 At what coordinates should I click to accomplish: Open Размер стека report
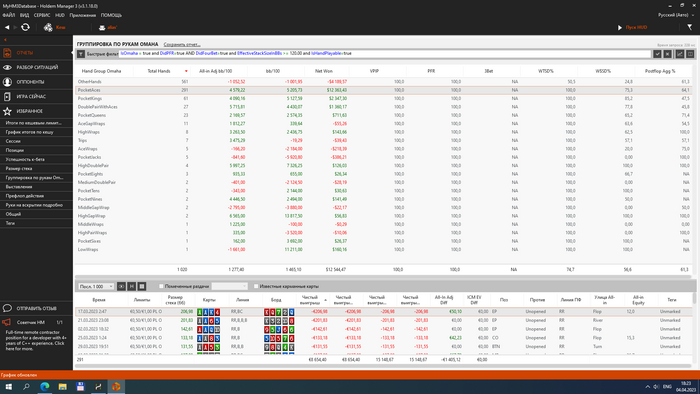pyautogui.click(x=19, y=169)
